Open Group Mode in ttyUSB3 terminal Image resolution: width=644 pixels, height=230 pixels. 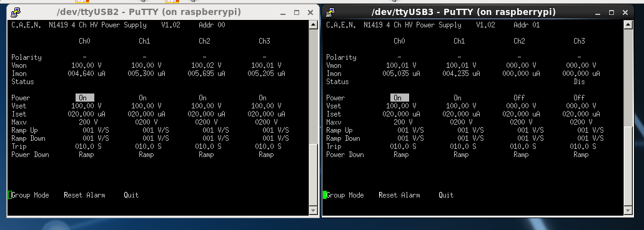pyautogui.click(x=345, y=195)
